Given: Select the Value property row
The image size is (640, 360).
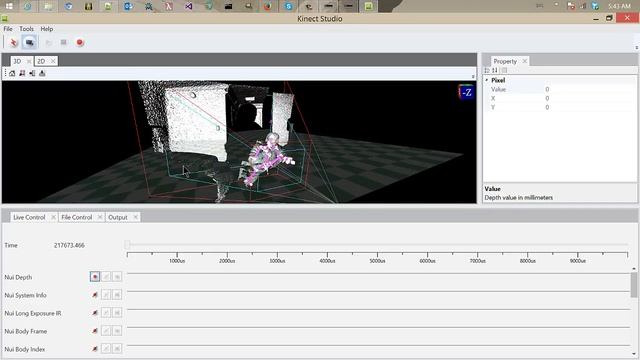Looking at the screenshot, I should 560,89.
